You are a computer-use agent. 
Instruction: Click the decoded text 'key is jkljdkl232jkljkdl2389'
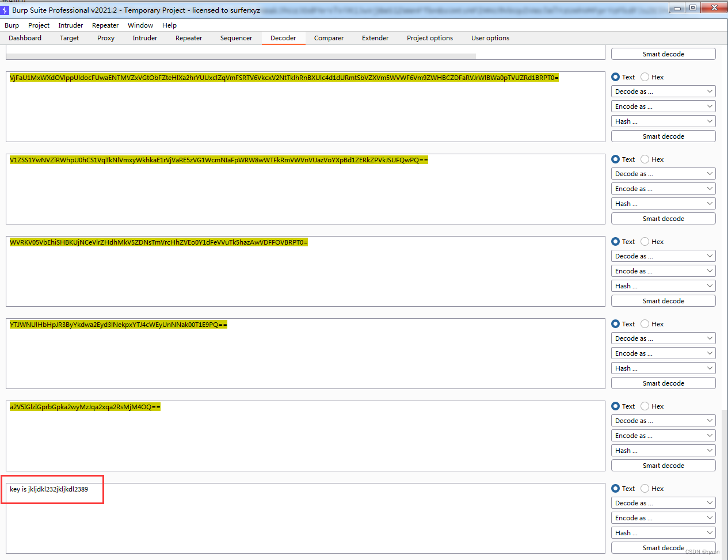click(x=49, y=489)
